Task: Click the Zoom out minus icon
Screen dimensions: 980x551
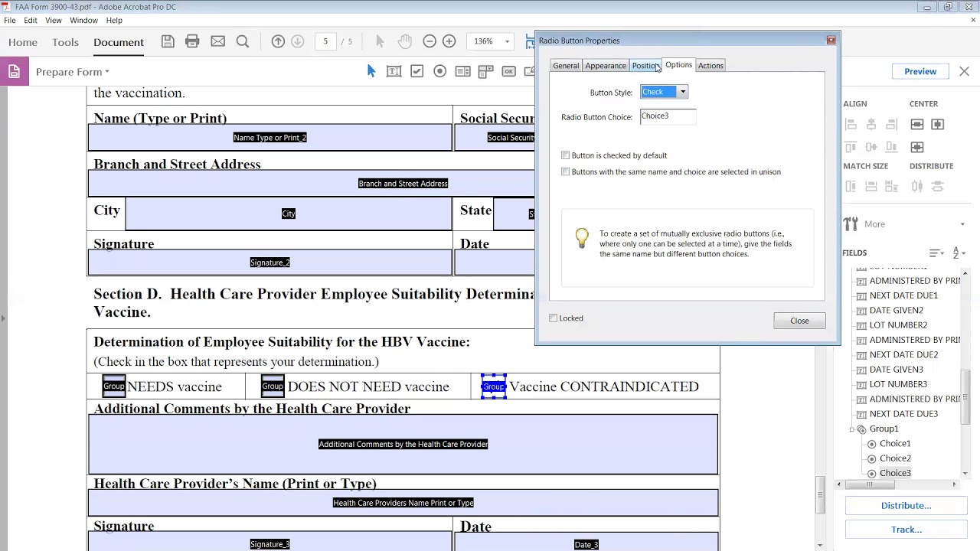Action: (430, 41)
